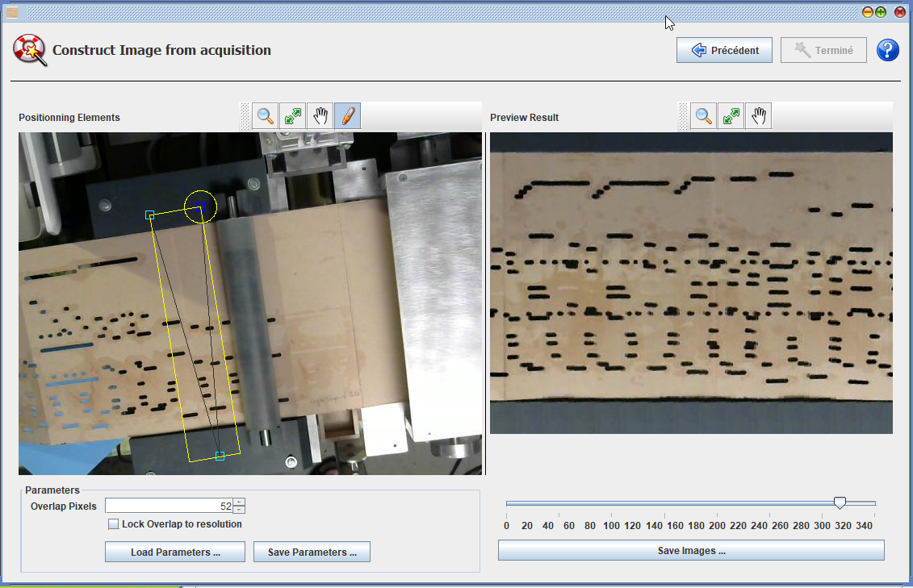
Task: Click the preview slider thumb handle
Action: tap(840, 503)
